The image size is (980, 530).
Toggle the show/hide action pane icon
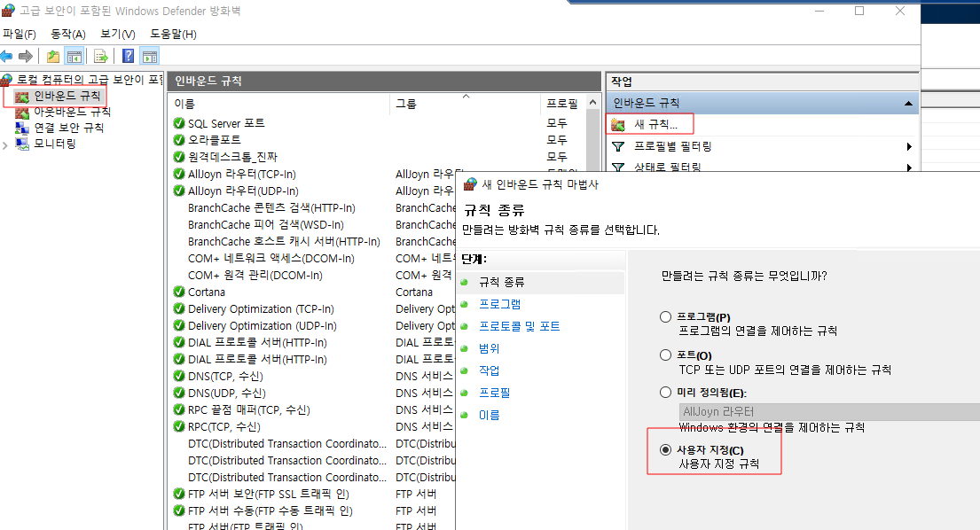pos(150,57)
